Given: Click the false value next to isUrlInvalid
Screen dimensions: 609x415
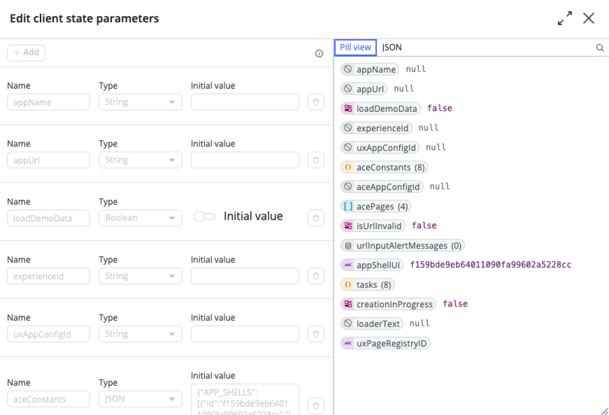Looking at the screenshot, I should click(x=424, y=226).
